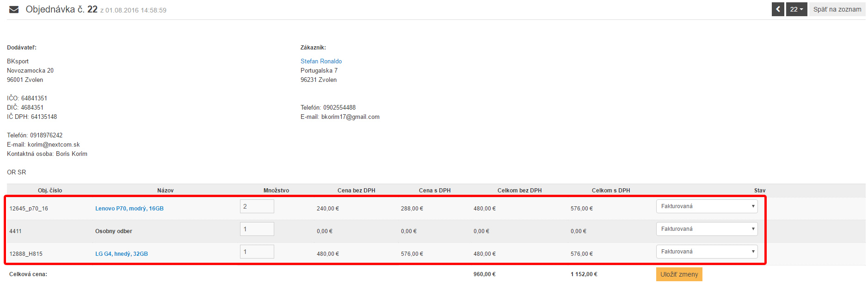Select the order code 4411
Image resolution: width=868 pixels, height=284 pixels.
[15, 231]
